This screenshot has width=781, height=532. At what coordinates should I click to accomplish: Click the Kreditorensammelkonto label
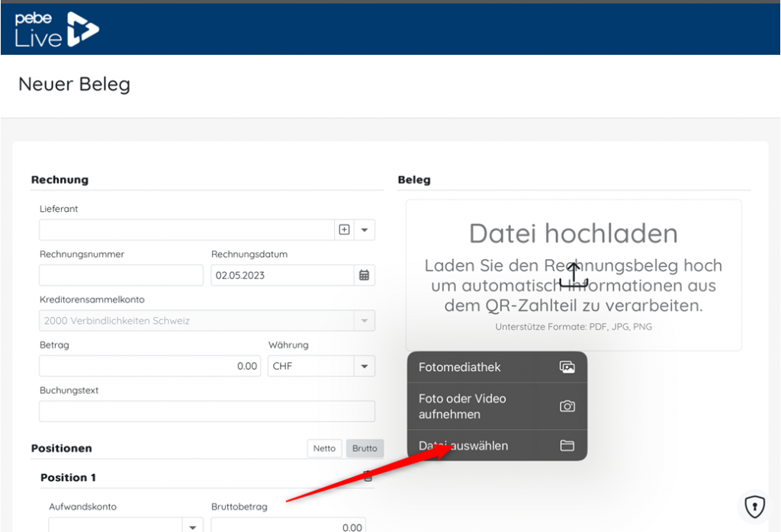tap(92, 300)
